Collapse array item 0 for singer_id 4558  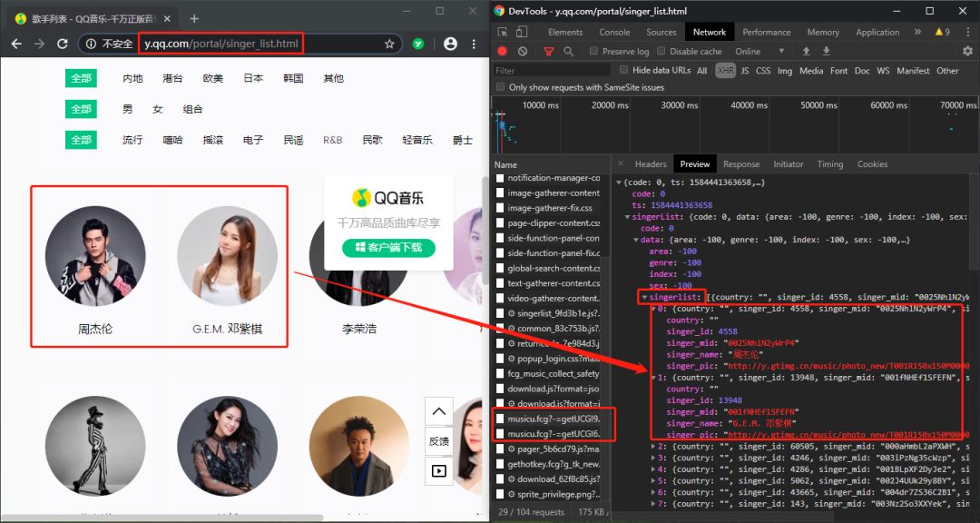coord(653,309)
